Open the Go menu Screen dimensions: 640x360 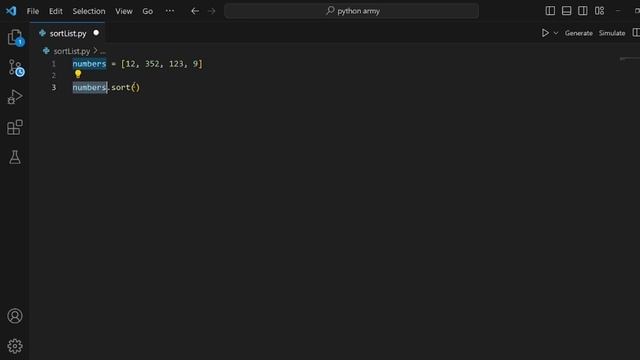[147, 11]
